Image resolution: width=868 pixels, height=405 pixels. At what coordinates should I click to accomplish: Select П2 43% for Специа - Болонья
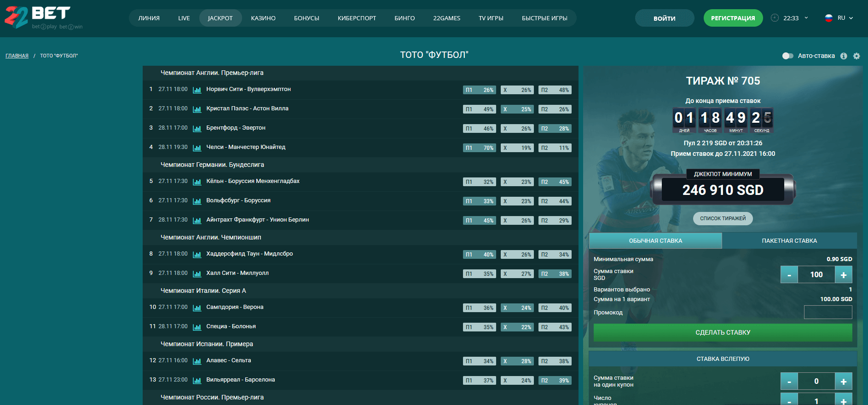click(555, 327)
